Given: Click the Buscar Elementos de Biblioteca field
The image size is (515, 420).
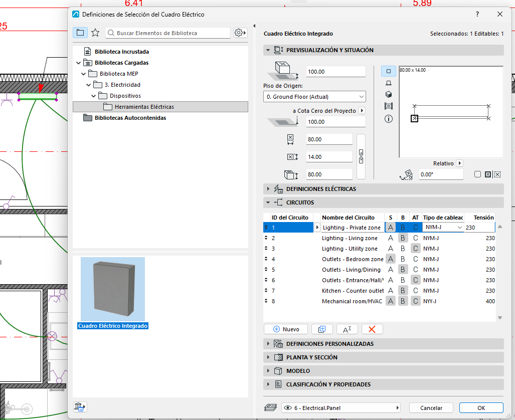Looking at the screenshot, I should click(x=168, y=33).
